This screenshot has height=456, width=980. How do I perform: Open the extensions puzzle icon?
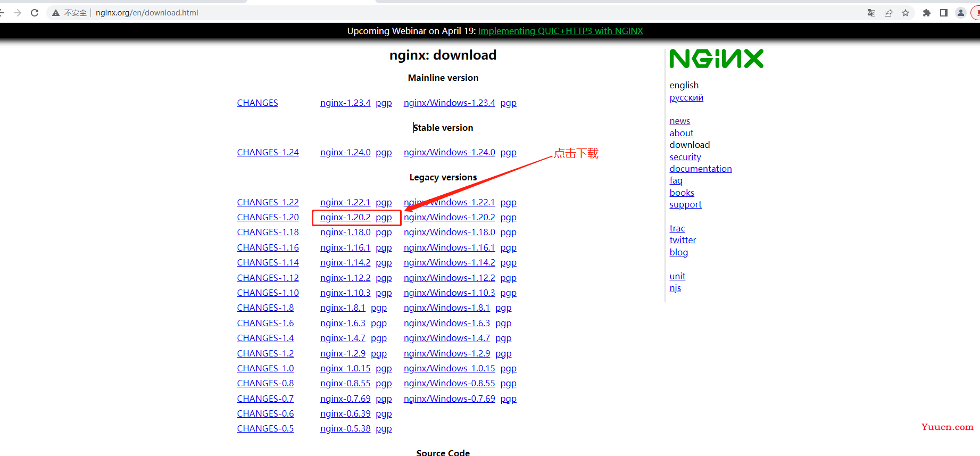coord(927,13)
